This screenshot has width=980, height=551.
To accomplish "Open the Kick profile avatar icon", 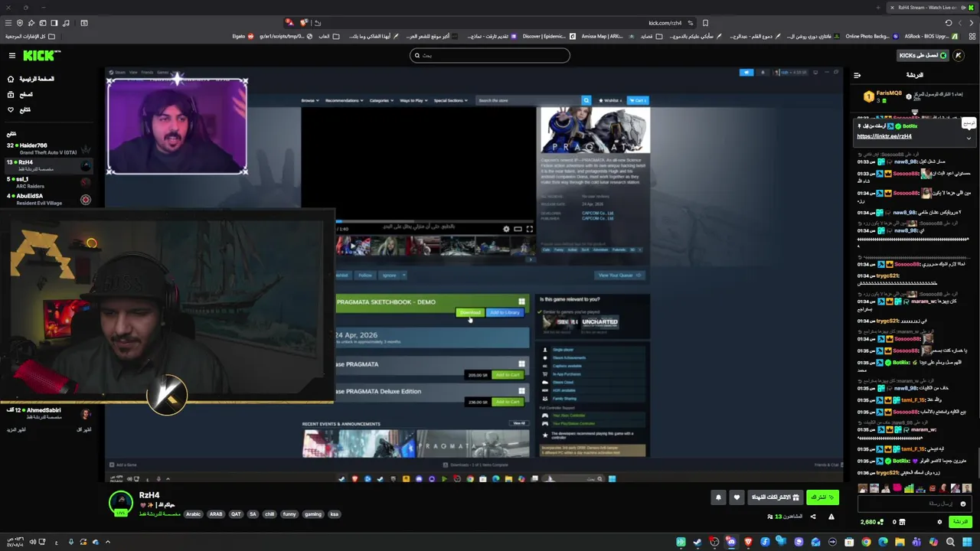I will [x=959, y=55].
